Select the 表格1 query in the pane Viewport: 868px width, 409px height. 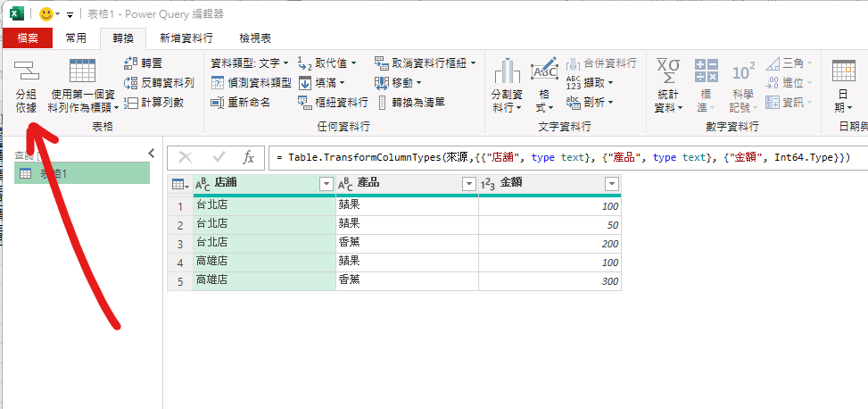coord(82,173)
